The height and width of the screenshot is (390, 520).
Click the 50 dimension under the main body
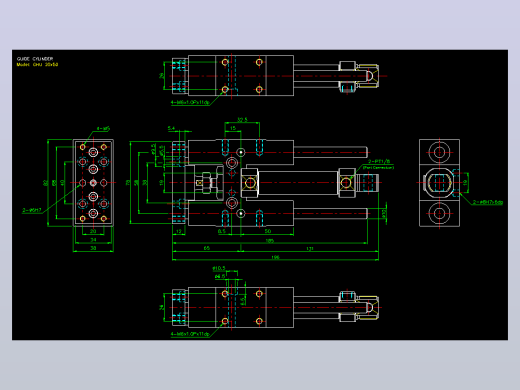click(268, 231)
